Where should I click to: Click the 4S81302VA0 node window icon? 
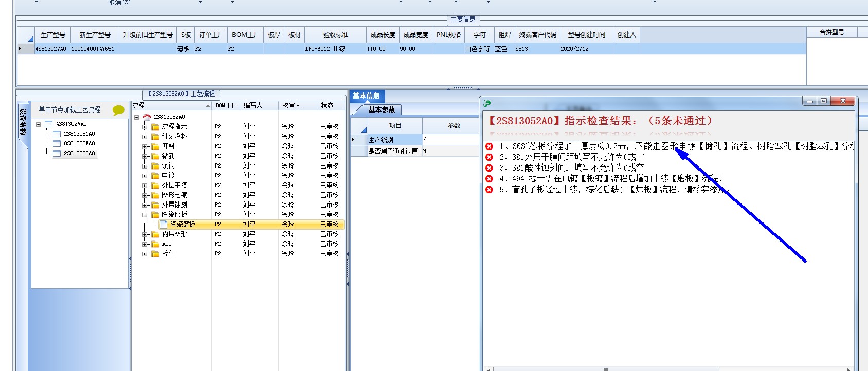point(49,124)
